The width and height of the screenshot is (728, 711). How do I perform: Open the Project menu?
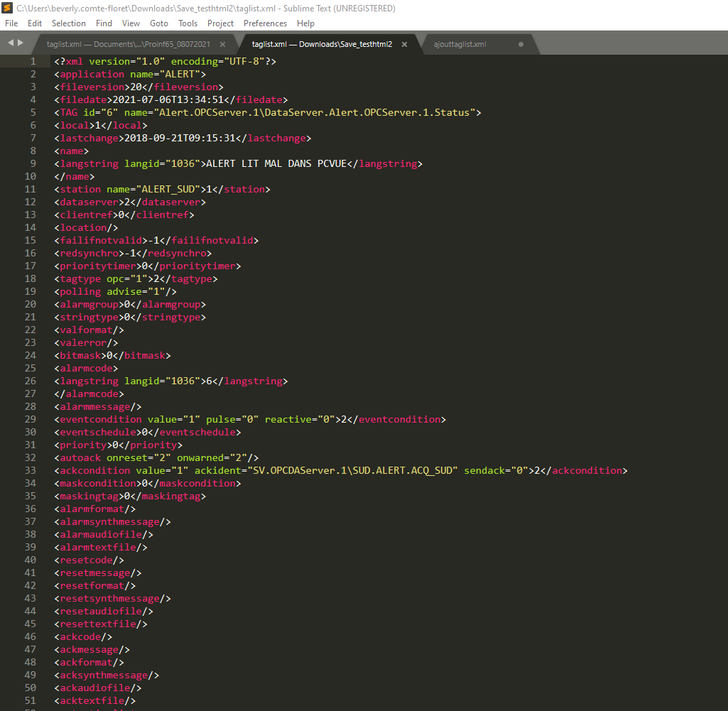(220, 23)
